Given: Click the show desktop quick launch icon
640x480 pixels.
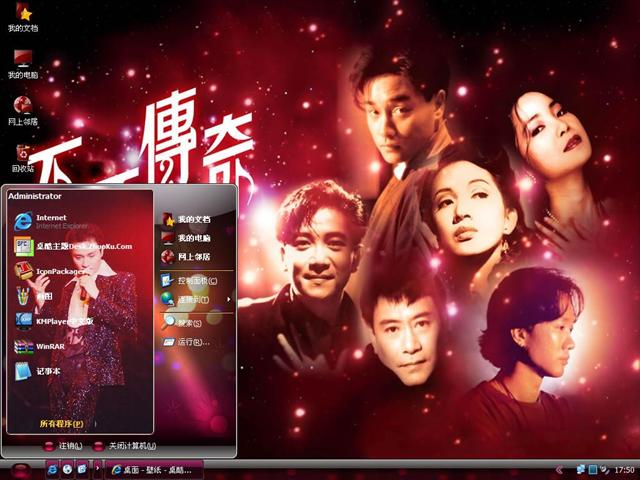Looking at the screenshot, I should pyautogui.click(x=82, y=470).
